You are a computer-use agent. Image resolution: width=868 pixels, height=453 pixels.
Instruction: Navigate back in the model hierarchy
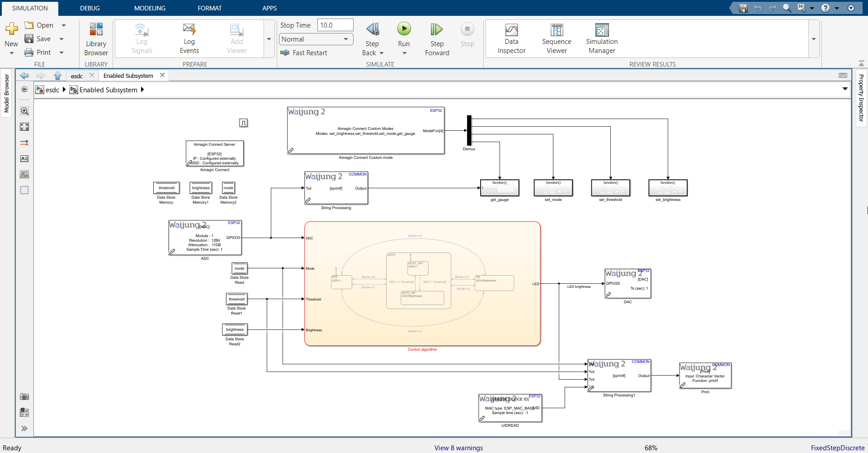pyautogui.click(x=24, y=76)
